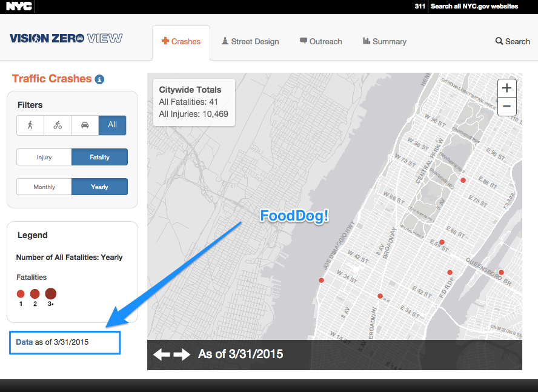Filter by pedestrian icon
The width and height of the screenshot is (538, 392).
30,125
